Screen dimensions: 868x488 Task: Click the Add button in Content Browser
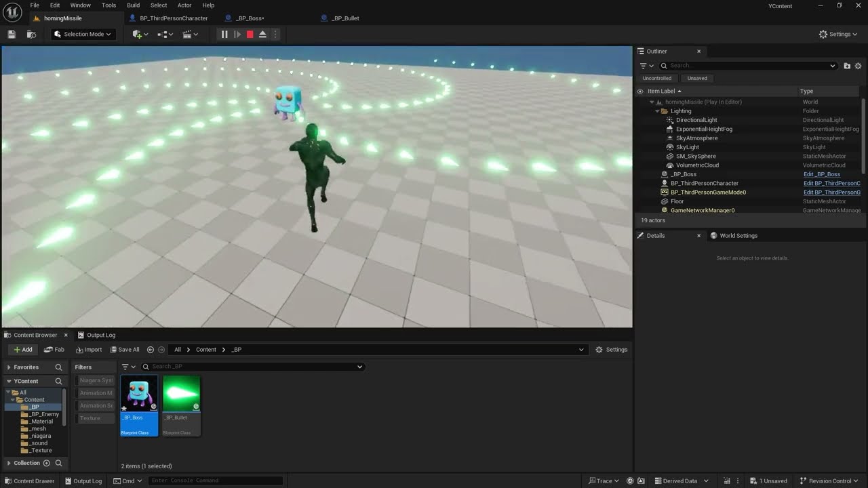point(23,350)
